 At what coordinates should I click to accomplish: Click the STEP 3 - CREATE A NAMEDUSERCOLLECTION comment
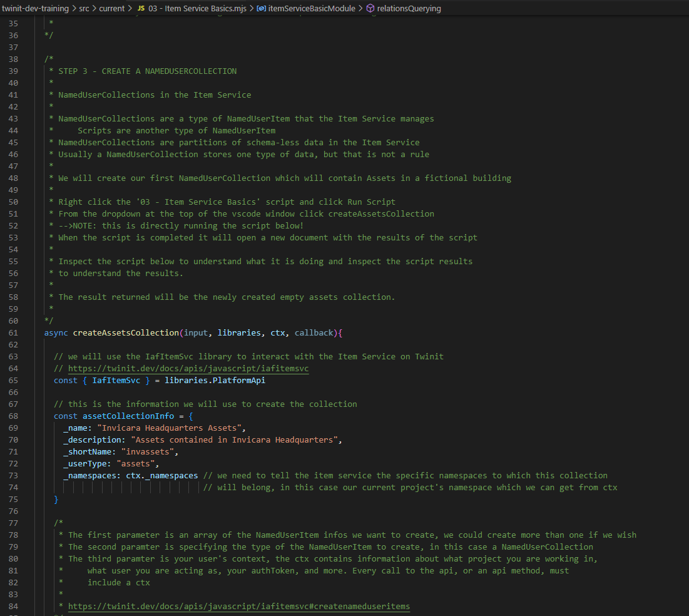point(148,71)
